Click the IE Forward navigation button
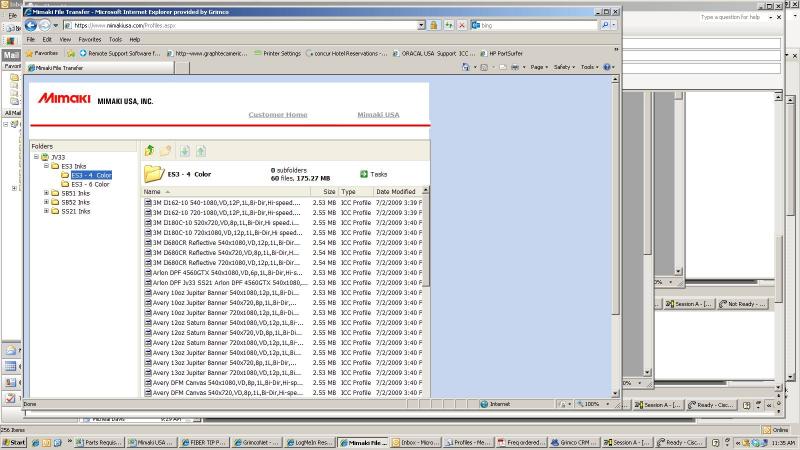The width and height of the screenshot is (800, 450). [x=45, y=25]
